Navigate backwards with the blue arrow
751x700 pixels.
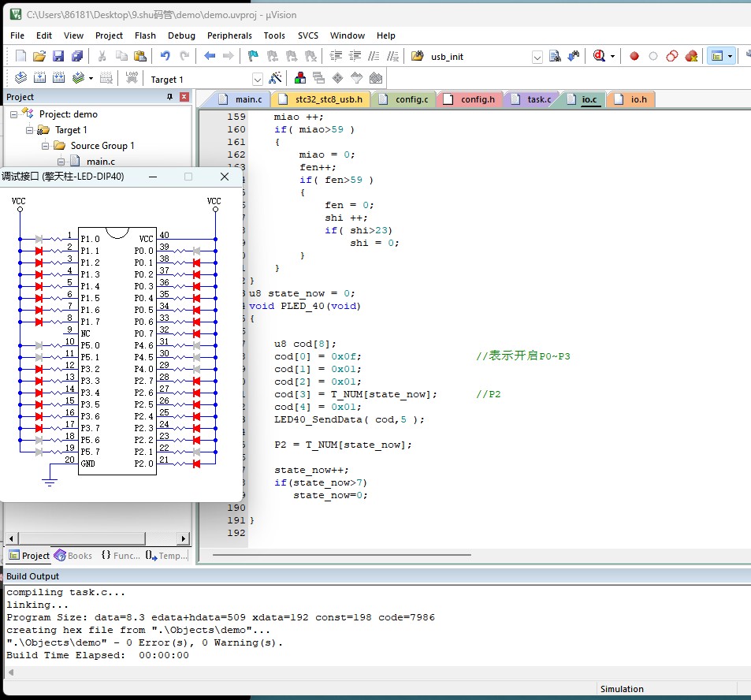(210, 56)
